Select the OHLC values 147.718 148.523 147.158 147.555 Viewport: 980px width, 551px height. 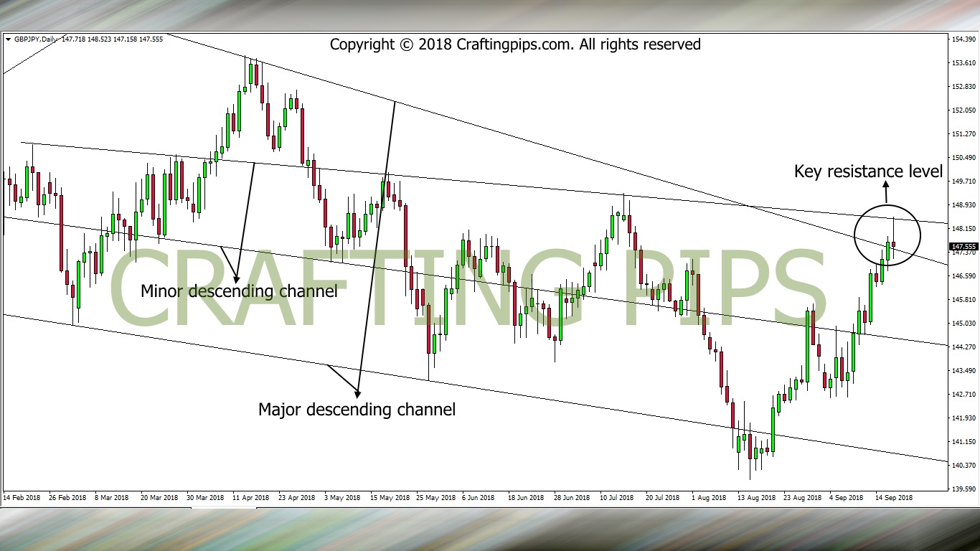112,39
